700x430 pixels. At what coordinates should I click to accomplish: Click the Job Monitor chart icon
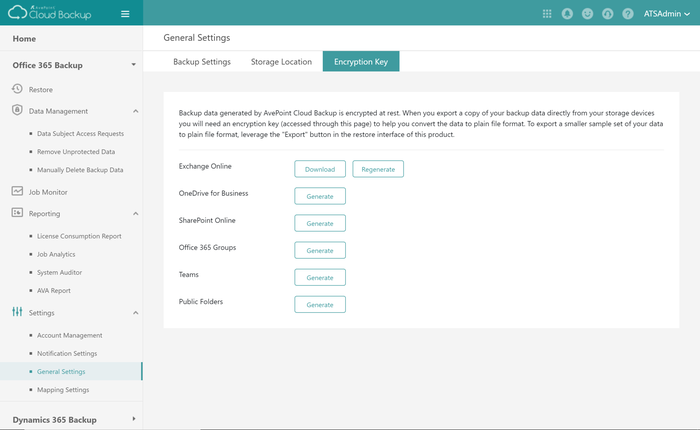17,191
